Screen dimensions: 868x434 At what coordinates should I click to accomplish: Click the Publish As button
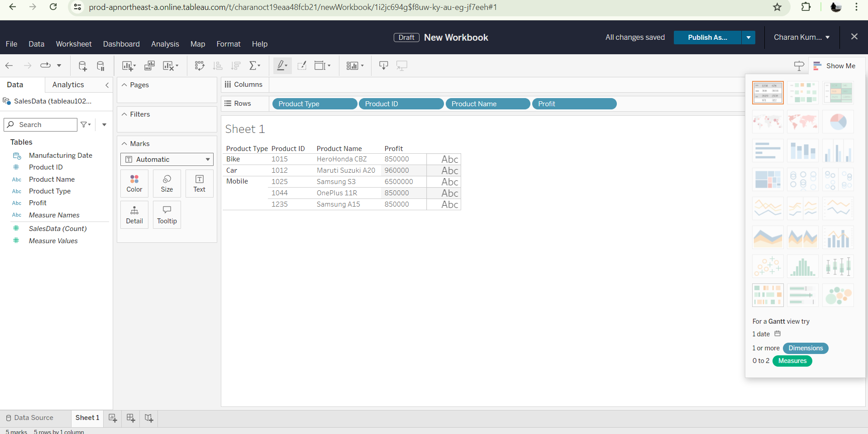coord(706,38)
